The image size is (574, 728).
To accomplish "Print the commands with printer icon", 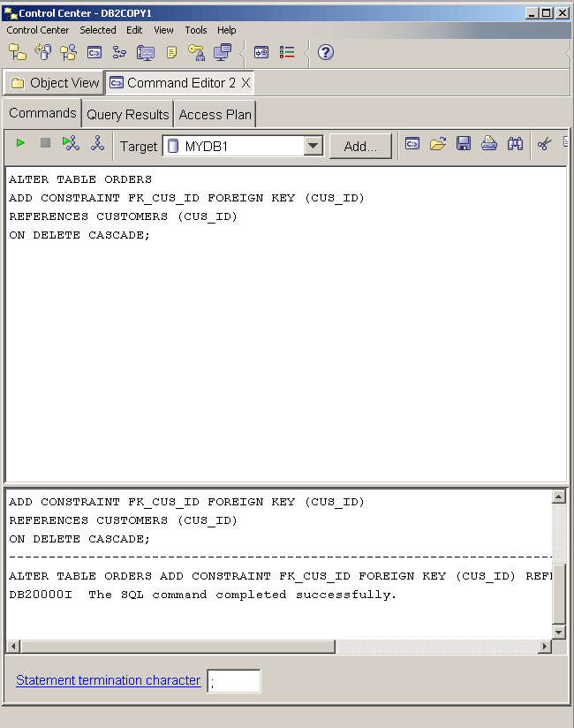I will tap(489, 143).
